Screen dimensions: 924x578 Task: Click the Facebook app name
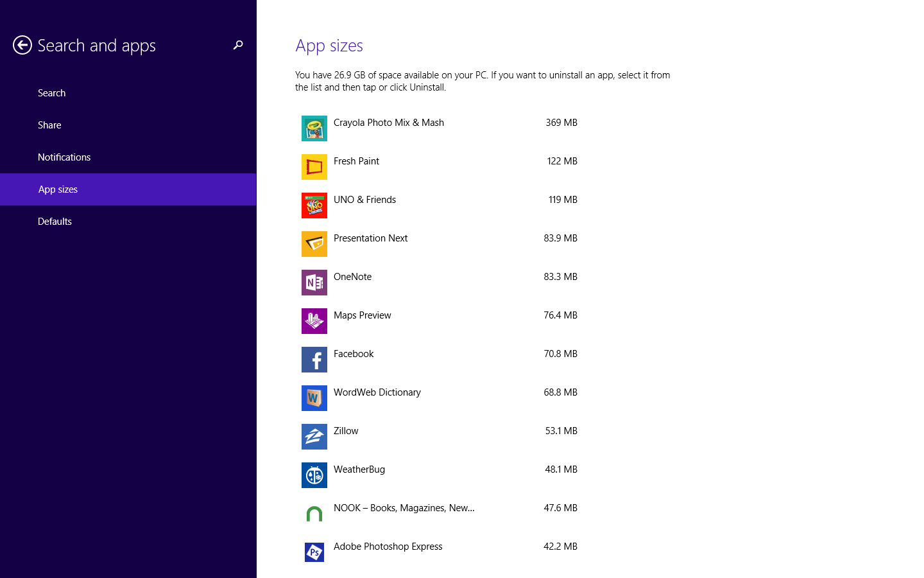point(354,354)
